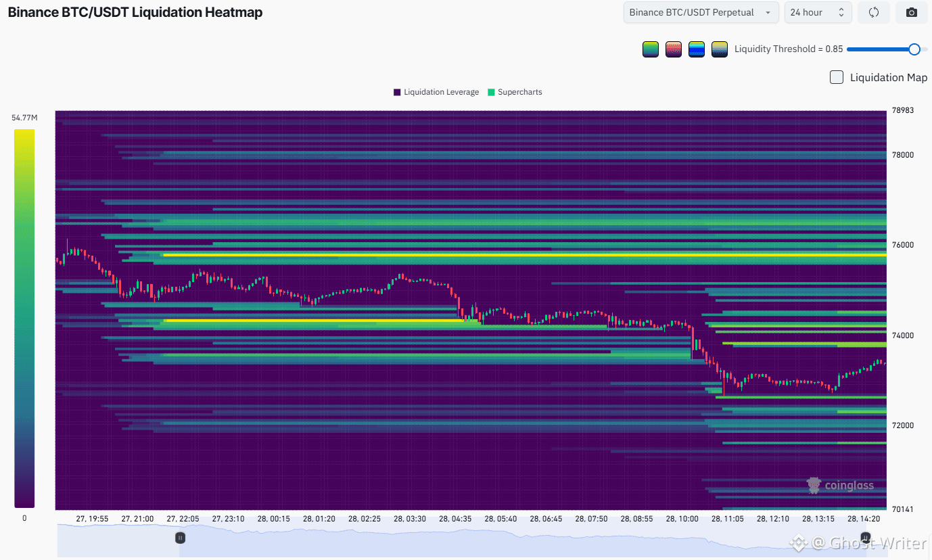Select the pink-red color scheme swatch
932x560 pixels.
[674, 49]
